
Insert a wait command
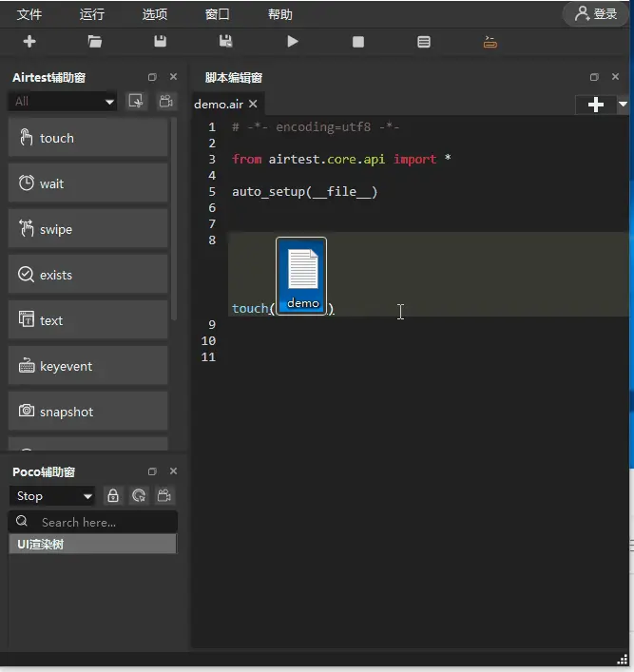(87, 183)
